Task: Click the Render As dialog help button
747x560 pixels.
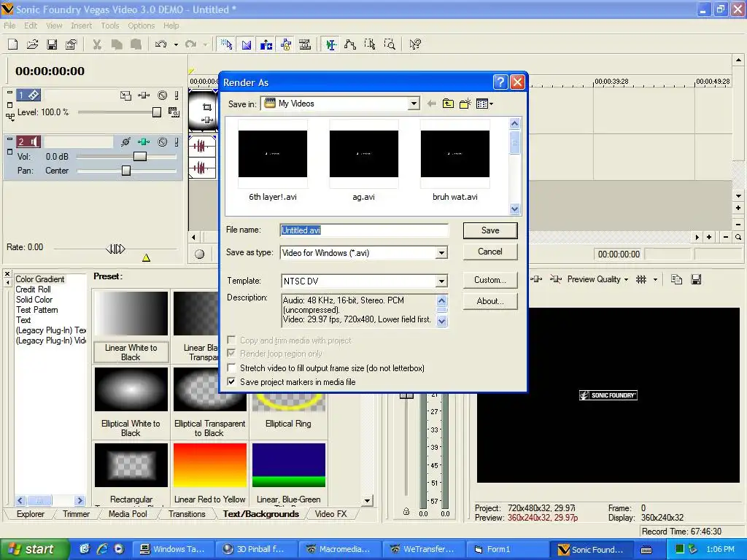Action: pyautogui.click(x=500, y=82)
